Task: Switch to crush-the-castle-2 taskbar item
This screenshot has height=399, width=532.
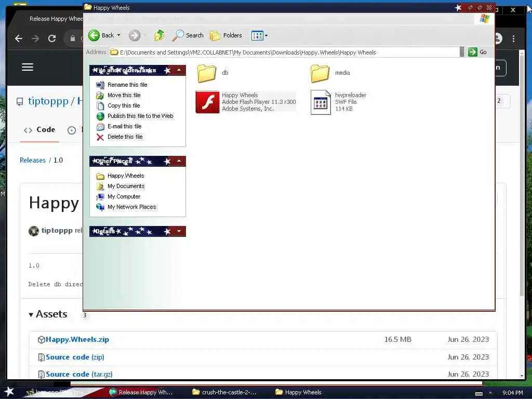Action: click(x=224, y=392)
